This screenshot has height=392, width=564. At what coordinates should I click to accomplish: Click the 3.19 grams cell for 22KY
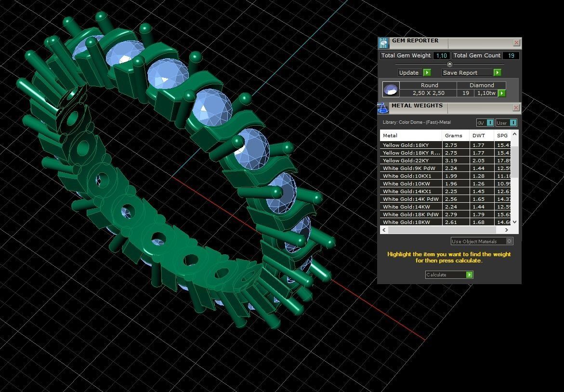tap(456, 160)
